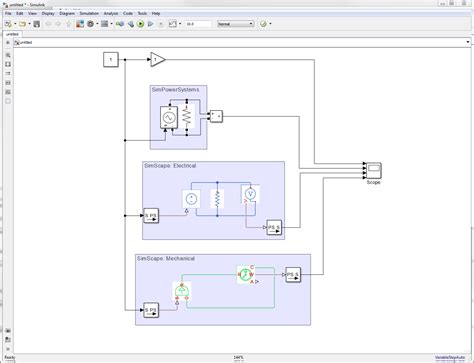The image size is (474, 363).
Task: Save the model with the floppy disk icon
Action: (37, 24)
